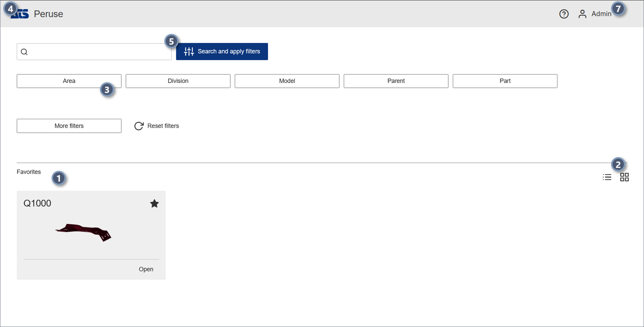Open the help question mark icon
The height and width of the screenshot is (327, 644).
564,14
